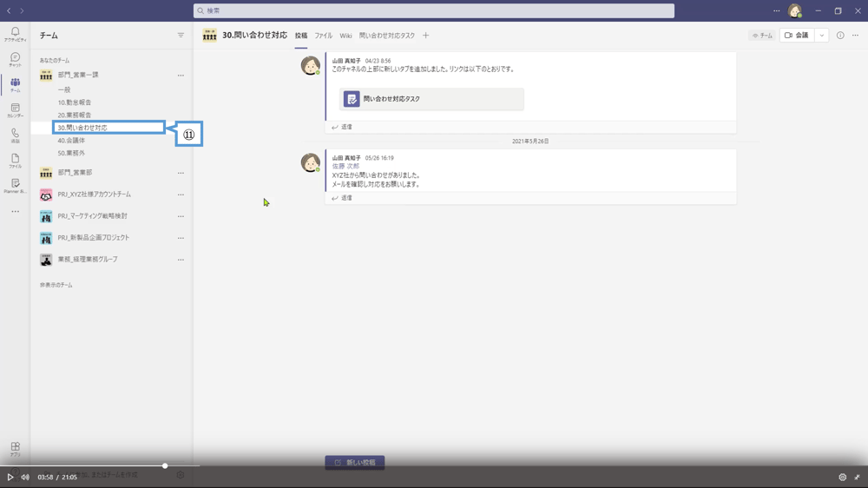Open the settings ellipsis beside profile picture
Image resolution: width=868 pixels, height=488 pixels.
(x=777, y=10)
